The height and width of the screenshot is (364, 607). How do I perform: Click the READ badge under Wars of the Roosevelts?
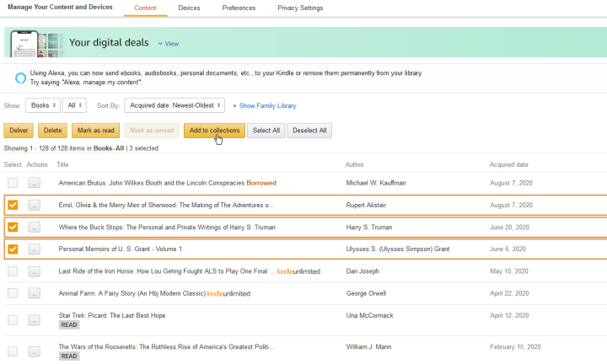(69, 356)
